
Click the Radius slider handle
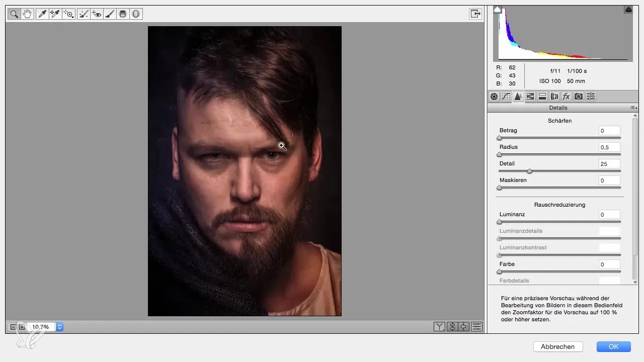point(499,154)
